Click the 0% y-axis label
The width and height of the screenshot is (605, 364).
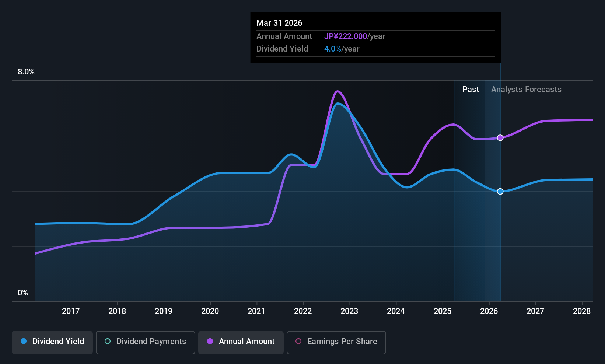click(23, 293)
